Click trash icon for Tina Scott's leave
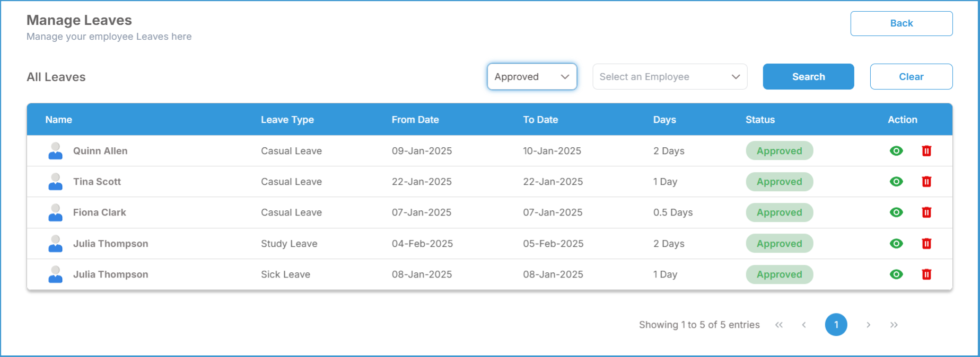 (x=926, y=182)
